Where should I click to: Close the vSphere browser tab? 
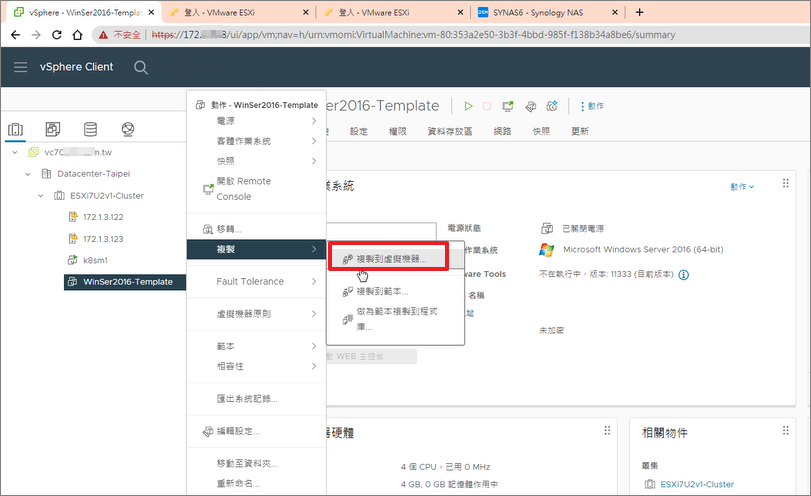[151, 12]
